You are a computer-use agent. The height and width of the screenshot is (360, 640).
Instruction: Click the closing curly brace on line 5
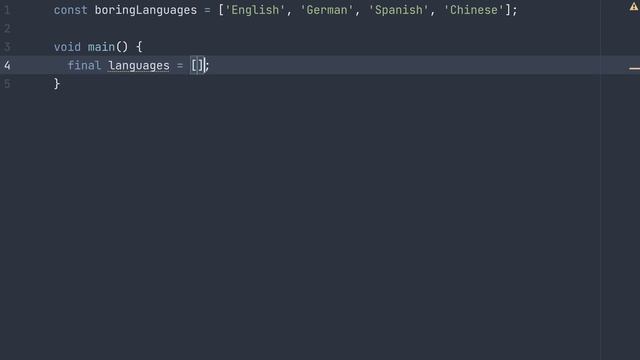[57, 84]
